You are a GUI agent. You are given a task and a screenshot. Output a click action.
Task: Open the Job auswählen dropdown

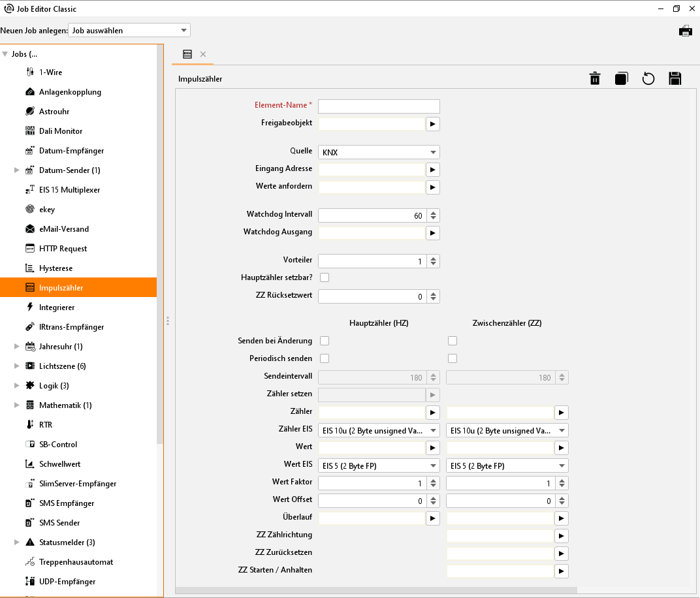tap(129, 30)
